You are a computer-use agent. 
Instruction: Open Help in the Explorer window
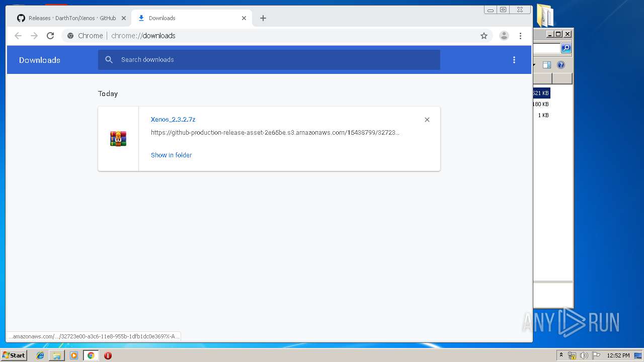(x=561, y=65)
